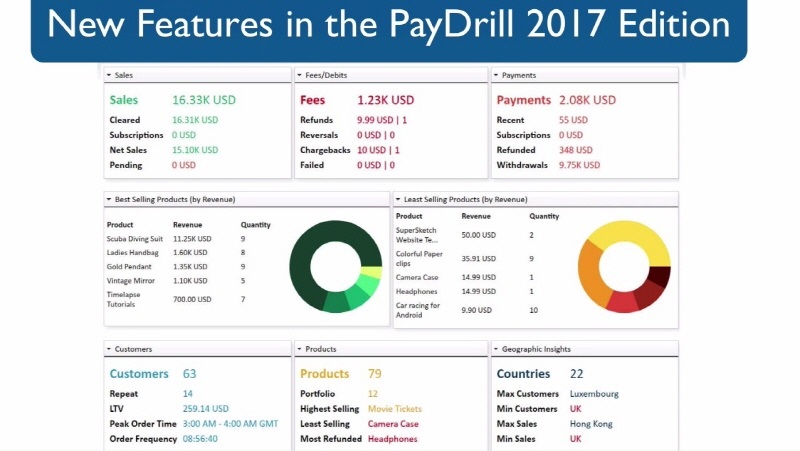Image resolution: width=800 pixels, height=451 pixels.
Task: Click Most Refunded Headphones value
Action: [x=393, y=439]
